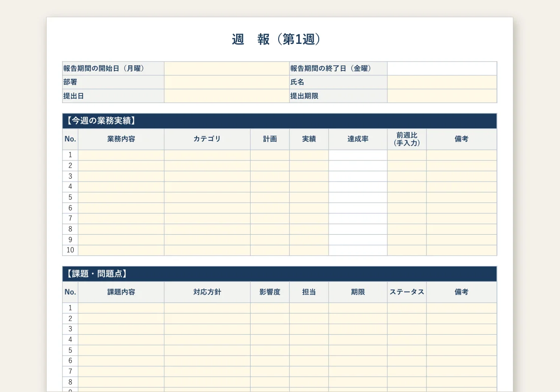The image size is (560, 392).
Task: Select the 達成率 cell in row 5
Action: pyautogui.click(x=358, y=197)
